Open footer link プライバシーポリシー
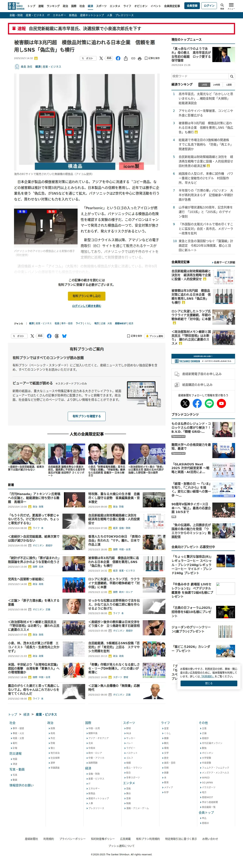 click(x=72, y=839)
